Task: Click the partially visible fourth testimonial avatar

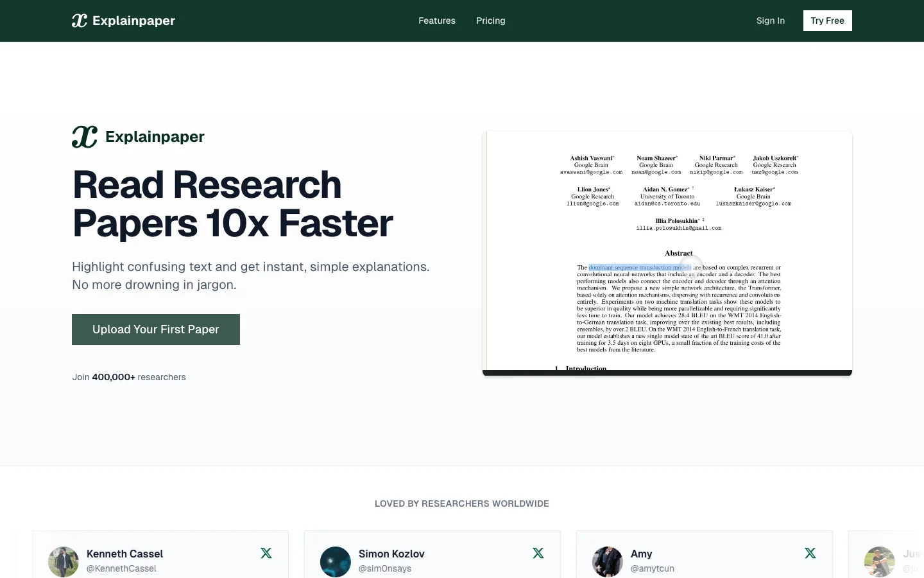Action: point(880,562)
